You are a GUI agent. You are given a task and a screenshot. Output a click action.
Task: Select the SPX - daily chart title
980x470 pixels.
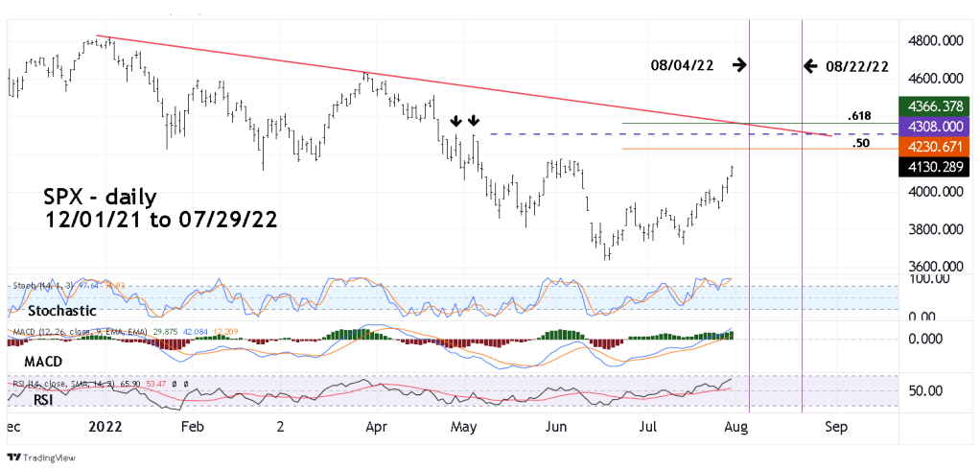point(101,198)
